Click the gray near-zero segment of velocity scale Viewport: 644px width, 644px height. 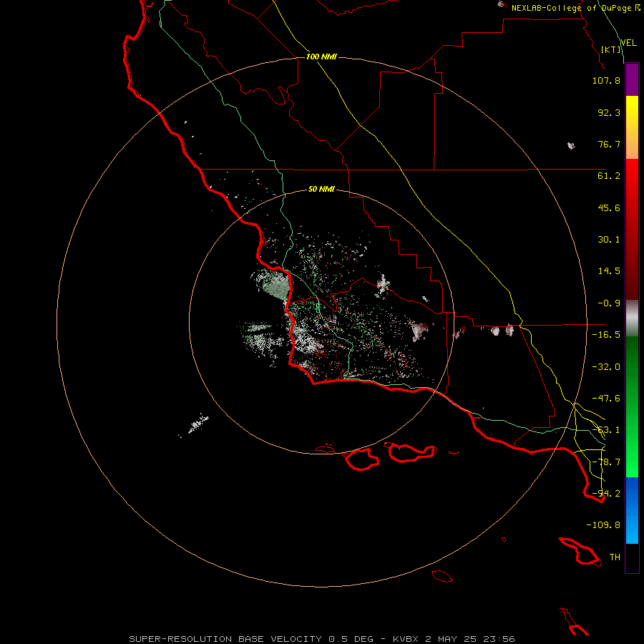(632, 318)
